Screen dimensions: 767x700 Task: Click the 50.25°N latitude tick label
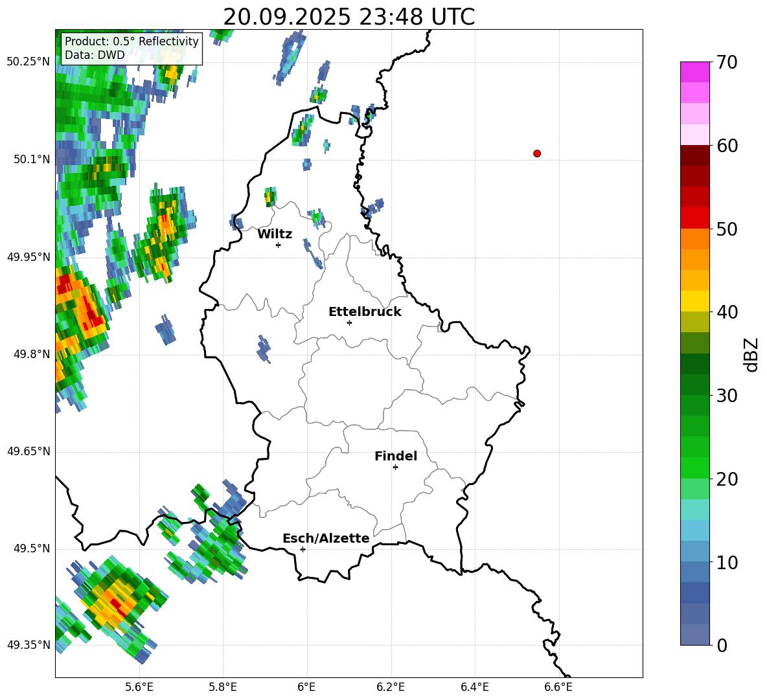click(29, 62)
